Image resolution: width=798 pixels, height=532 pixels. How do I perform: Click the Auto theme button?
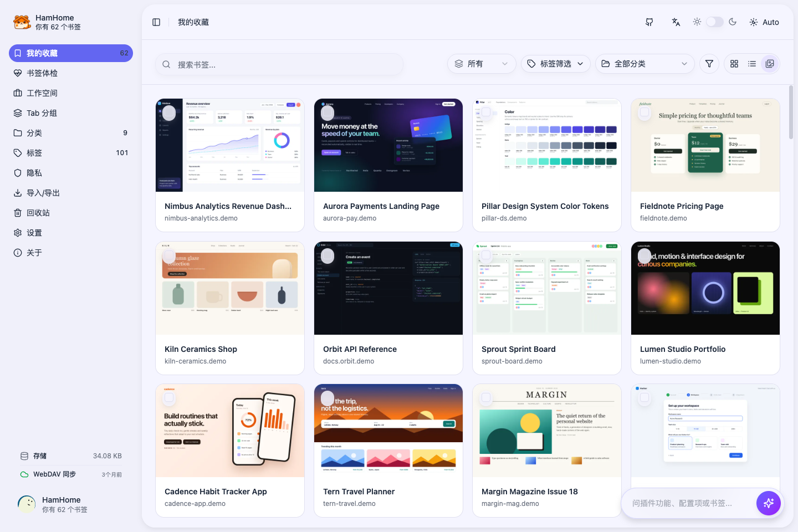764,22
